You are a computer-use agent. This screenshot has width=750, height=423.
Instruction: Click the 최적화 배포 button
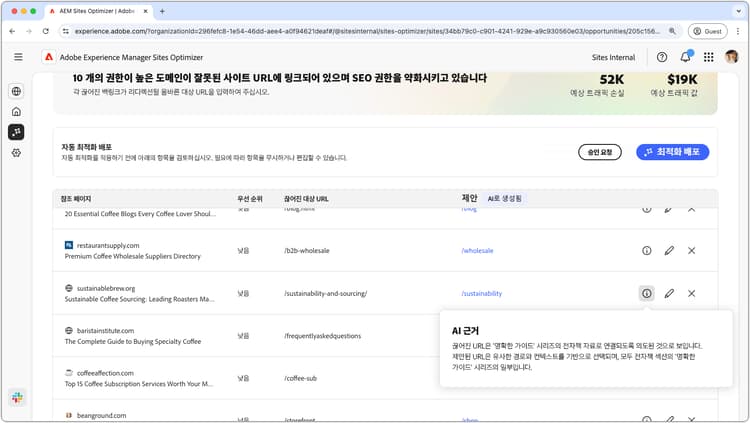pyautogui.click(x=673, y=152)
